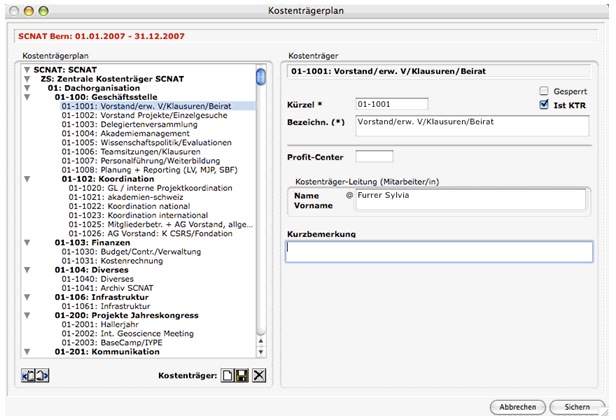
Task: Collapse the 01-103: Finanzen disclosure triangle
Action: point(27,241)
